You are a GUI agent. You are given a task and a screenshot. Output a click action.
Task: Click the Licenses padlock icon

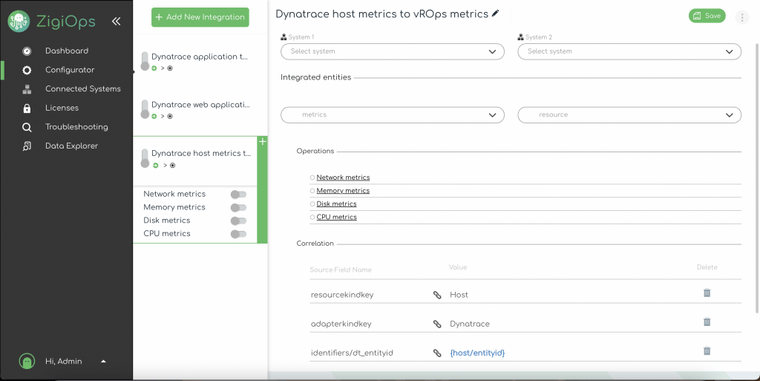[x=27, y=108]
